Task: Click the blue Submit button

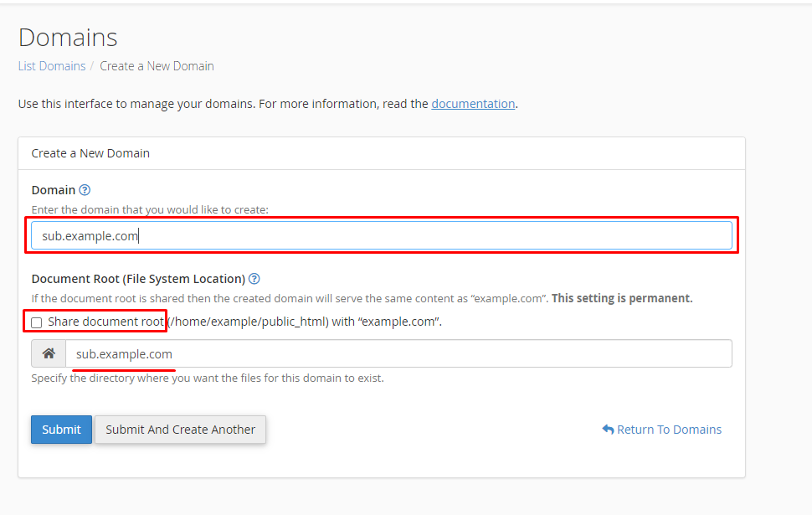Action: pyautogui.click(x=61, y=430)
